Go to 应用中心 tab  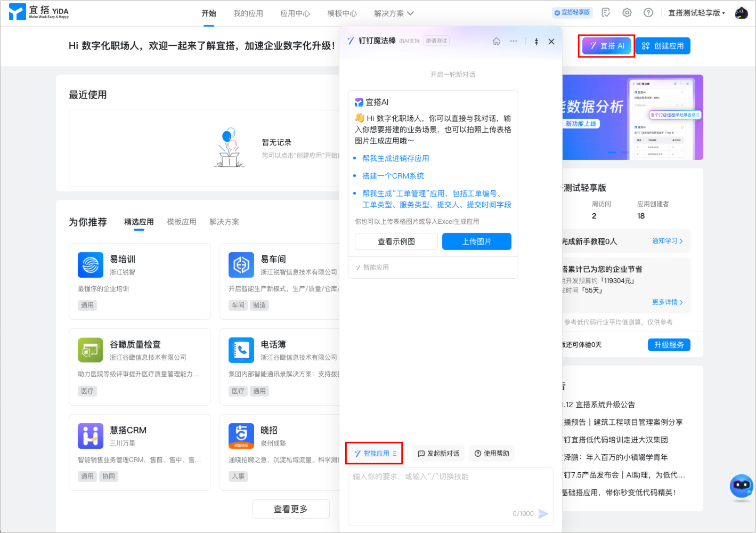pos(295,13)
